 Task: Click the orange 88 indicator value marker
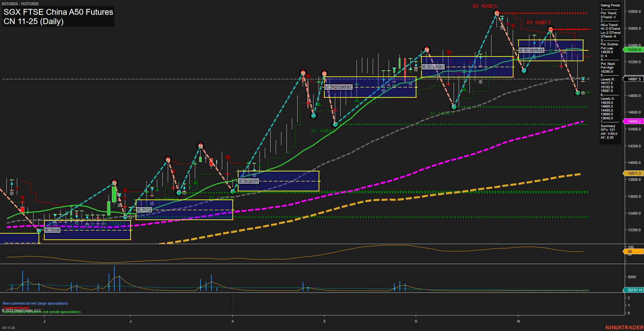633,252
